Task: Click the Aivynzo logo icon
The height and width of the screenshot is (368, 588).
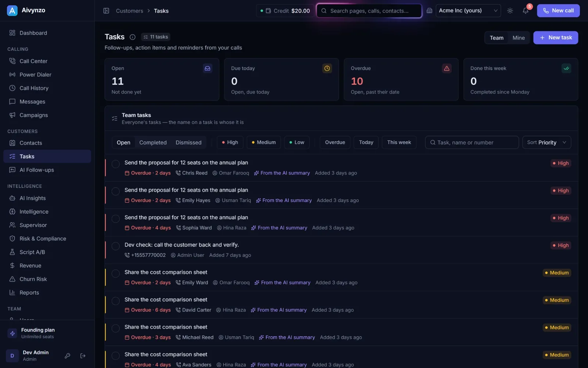Action: point(12,11)
